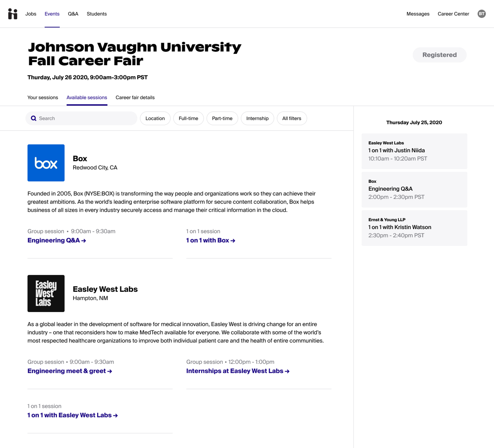The height and width of the screenshot is (448, 494).
Task: Open Messages in the top bar
Action: pos(418,14)
